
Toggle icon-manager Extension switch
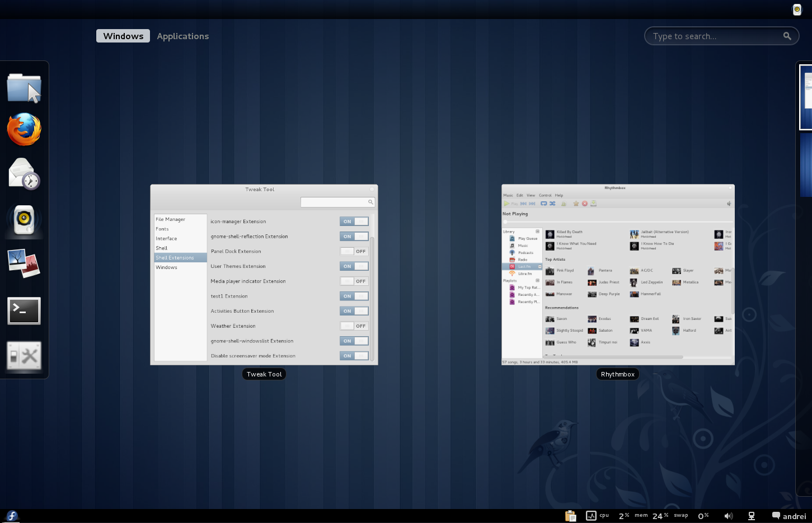click(354, 222)
